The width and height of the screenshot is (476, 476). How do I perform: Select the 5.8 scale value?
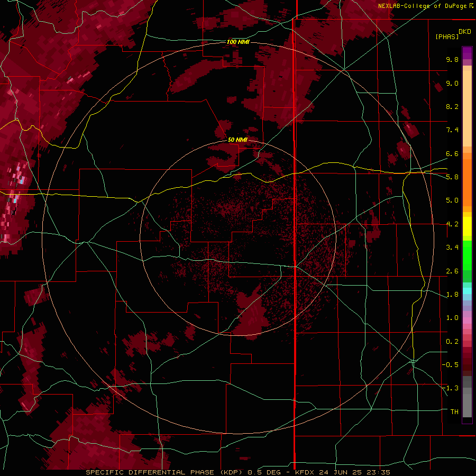click(x=452, y=177)
